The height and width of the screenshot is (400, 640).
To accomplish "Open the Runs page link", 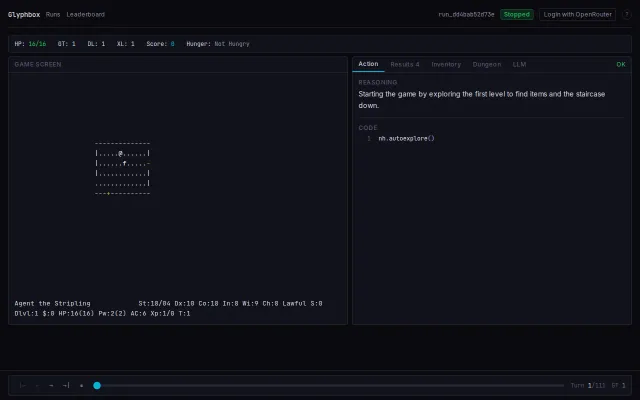I will tap(53, 14).
